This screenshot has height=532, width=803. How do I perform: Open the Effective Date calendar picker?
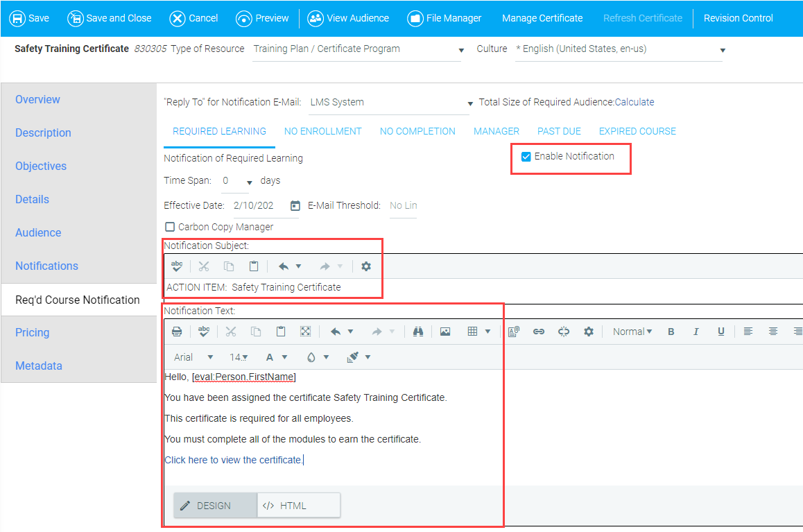click(x=295, y=206)
